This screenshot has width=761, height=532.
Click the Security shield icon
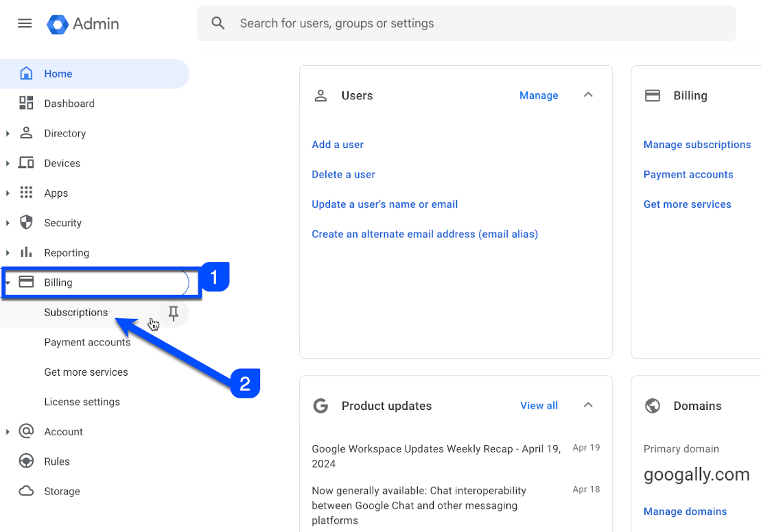coord(26,223)
